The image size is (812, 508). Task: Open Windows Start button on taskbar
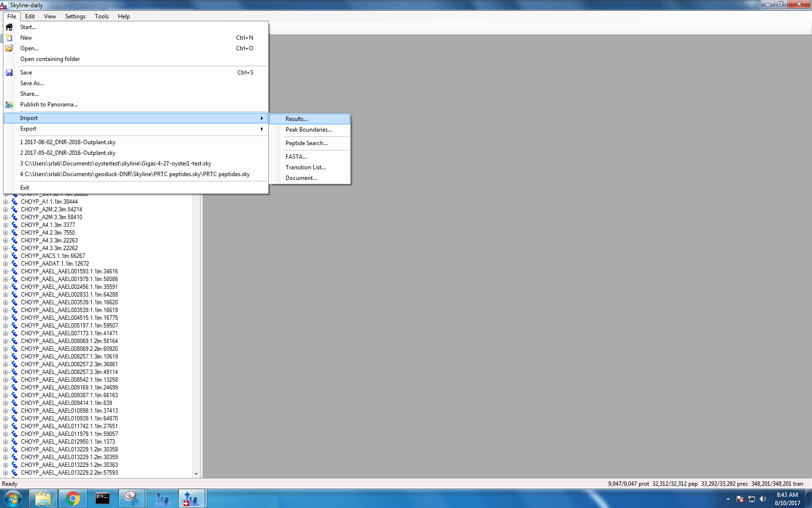click(13, 498)
